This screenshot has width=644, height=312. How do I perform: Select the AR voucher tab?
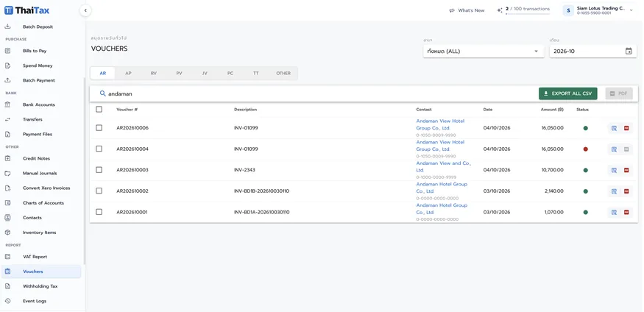[103, 73]
